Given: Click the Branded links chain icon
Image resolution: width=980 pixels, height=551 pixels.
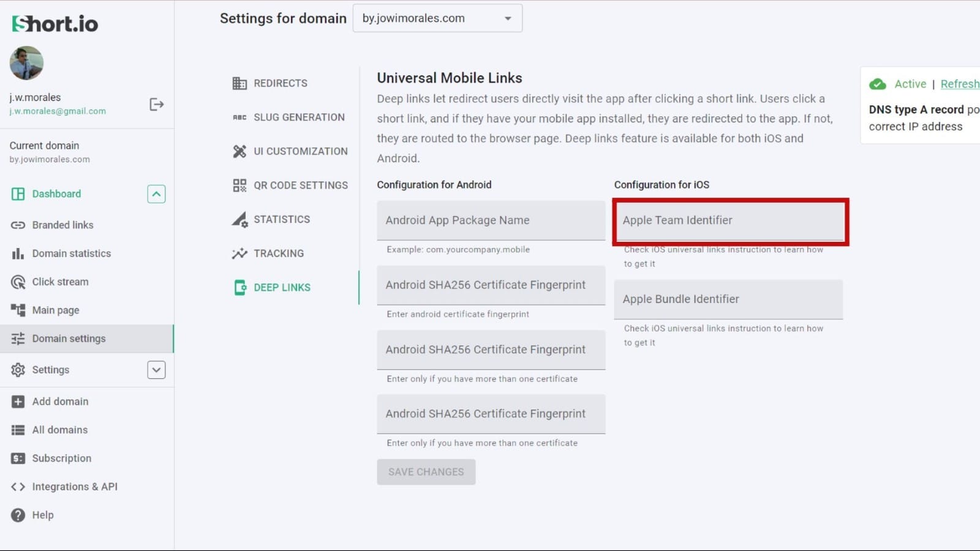Looking at the screenshot, I should (18, 225).
